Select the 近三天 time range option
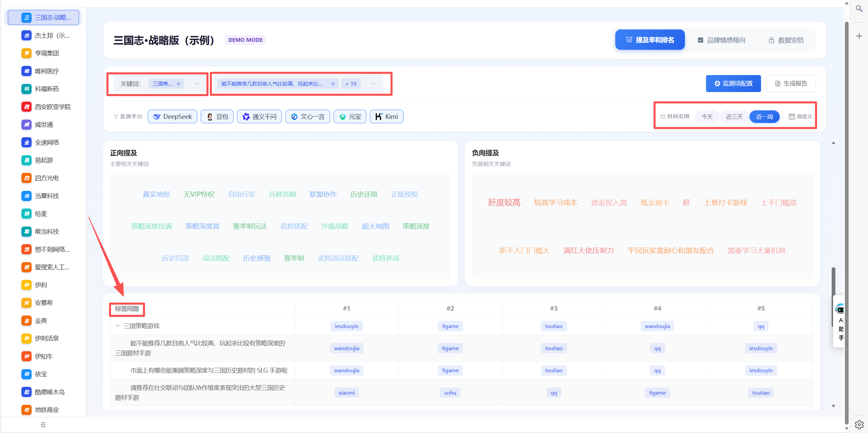 click(x=734, y=116)
